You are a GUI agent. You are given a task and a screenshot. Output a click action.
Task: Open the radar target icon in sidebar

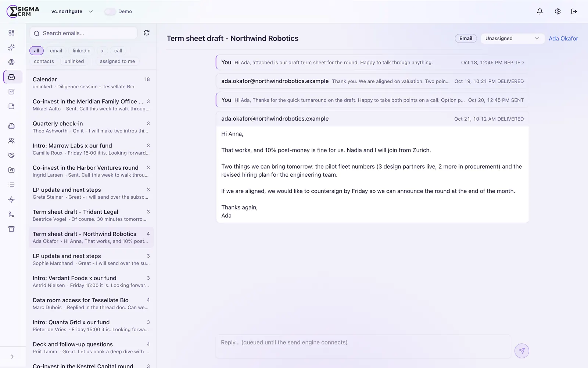pyautogui.click(x=11, y=62)
